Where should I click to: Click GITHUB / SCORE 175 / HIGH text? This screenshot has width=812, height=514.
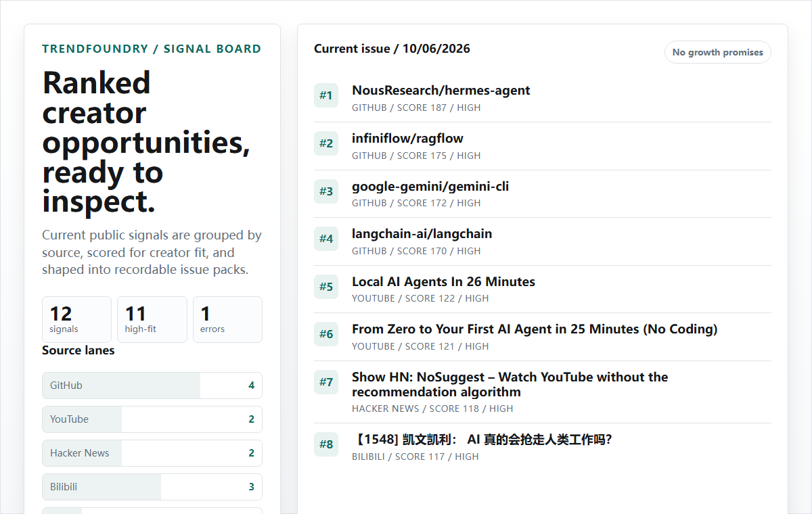[x=416, y=156]
